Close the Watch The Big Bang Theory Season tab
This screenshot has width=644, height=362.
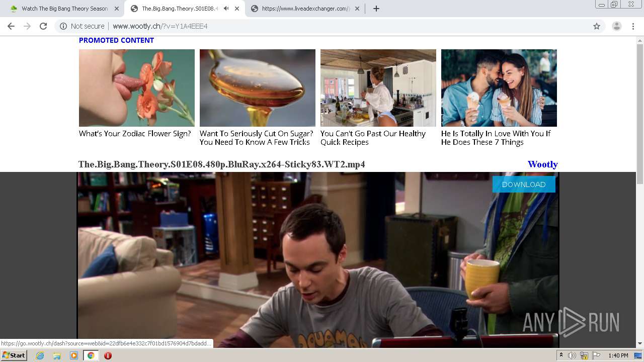click(x=117, y=9)
